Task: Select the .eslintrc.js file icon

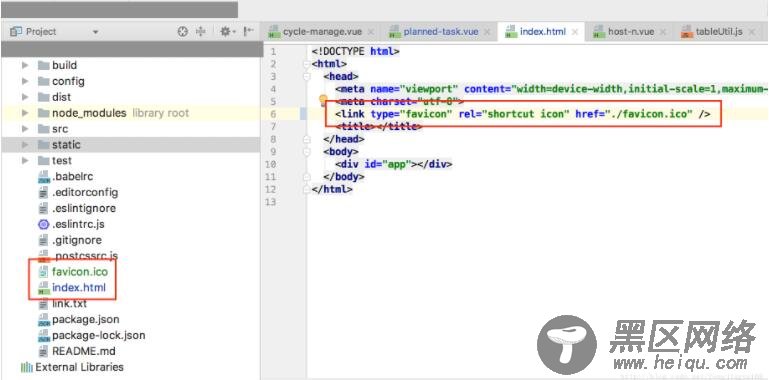Action: click(x=44, y=225)
